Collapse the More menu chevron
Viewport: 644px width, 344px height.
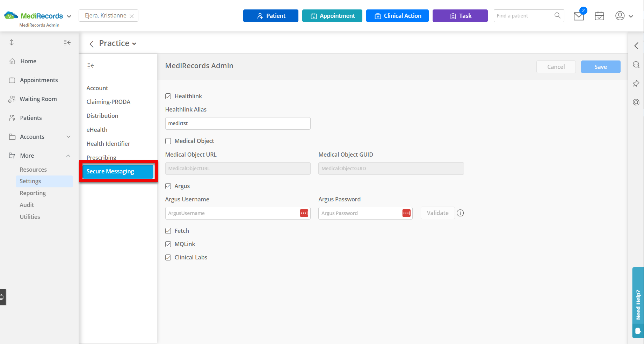(68, 156)
